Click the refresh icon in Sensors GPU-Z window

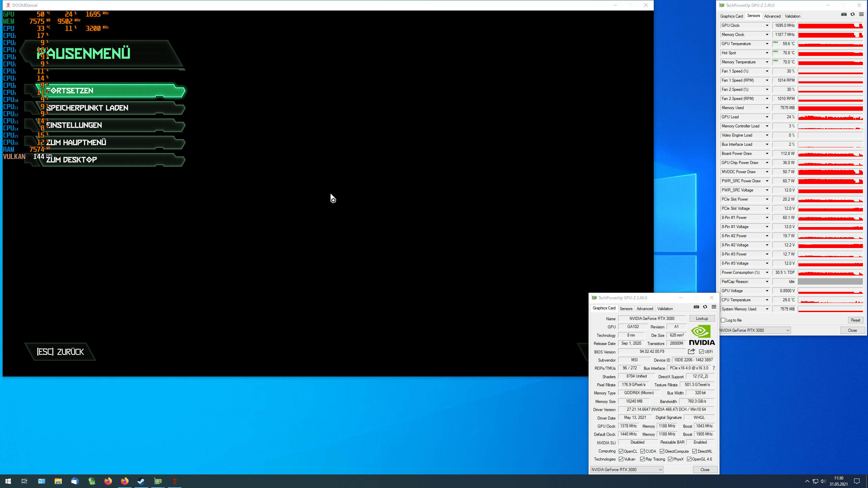click(852, 15)
